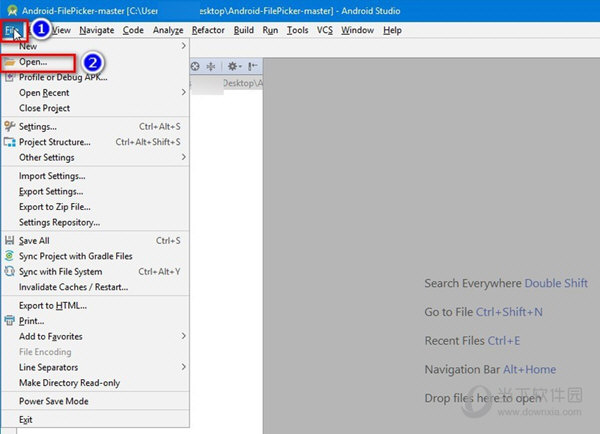Screen dimensions: 600x434
Task: Select Print... menu entry
Action: pyautogui.click(x=95, y=321)
